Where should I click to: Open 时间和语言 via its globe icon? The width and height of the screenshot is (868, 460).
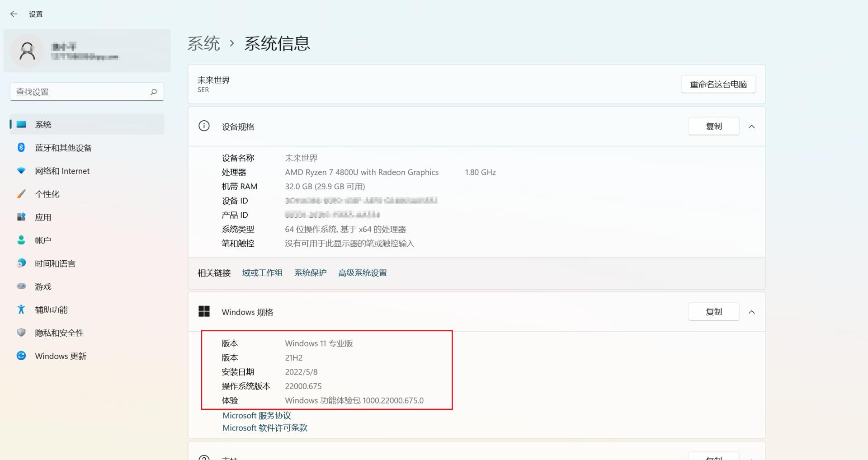[x=21, y=263]
